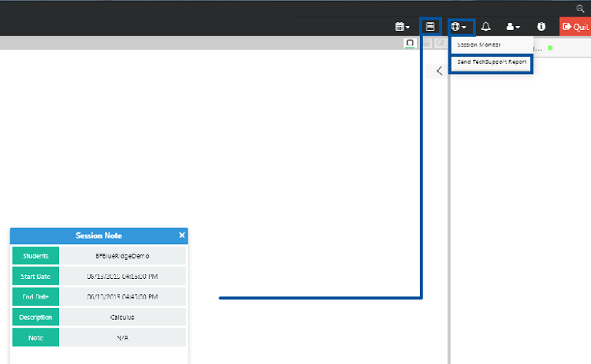Click the Students field value
The image size is (591, 364).
pos(122,256)
